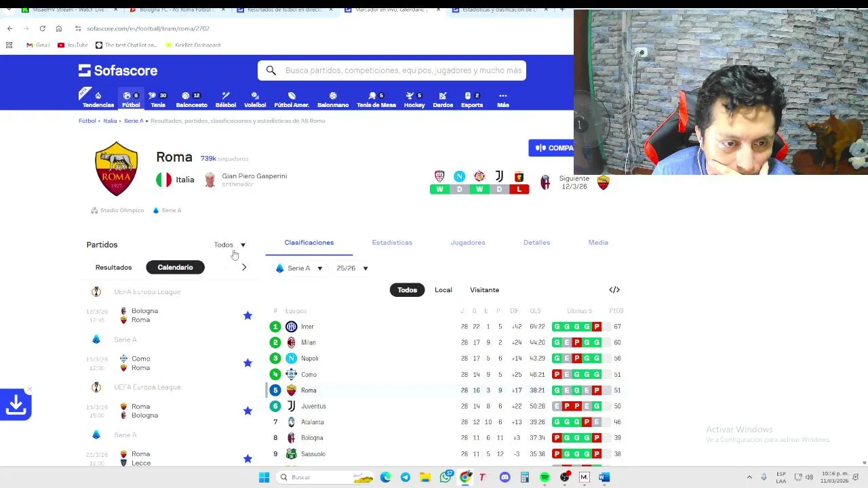
Task: Click the Sofascore logo
Action: coord(118,70)
